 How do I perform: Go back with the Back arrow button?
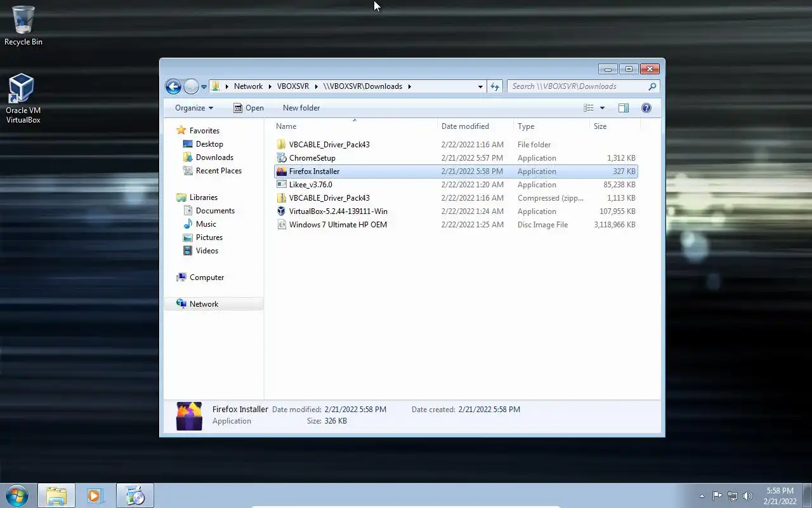[x=173, y=86]
